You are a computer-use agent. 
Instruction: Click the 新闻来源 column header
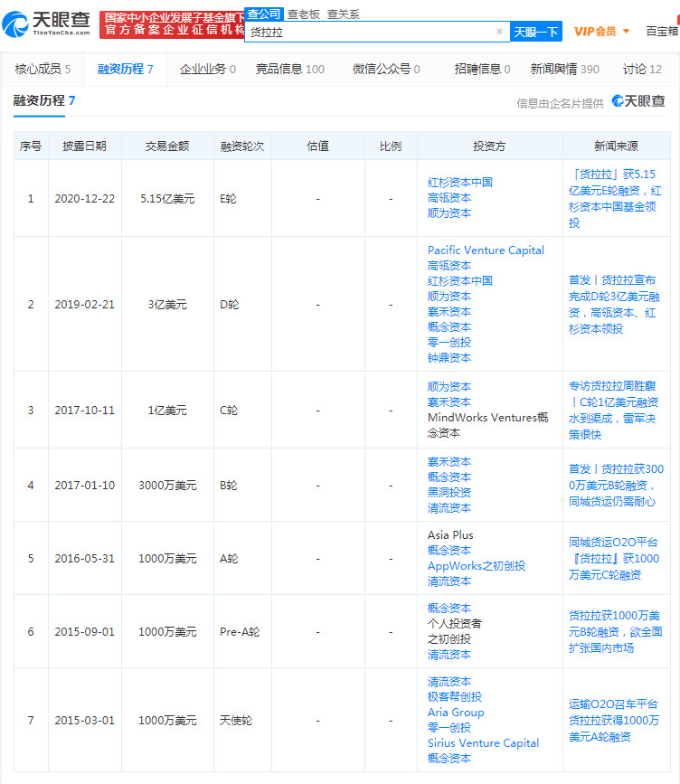616,146
